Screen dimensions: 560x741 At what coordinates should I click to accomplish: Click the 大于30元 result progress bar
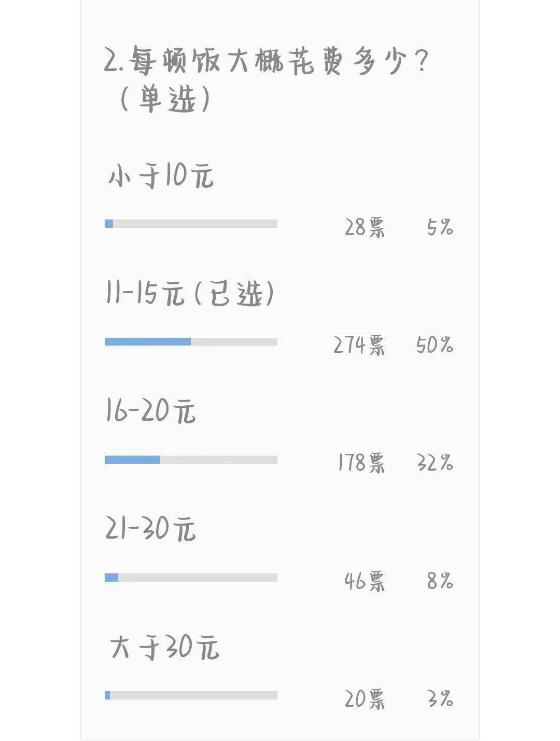click(x=191, y=695)
